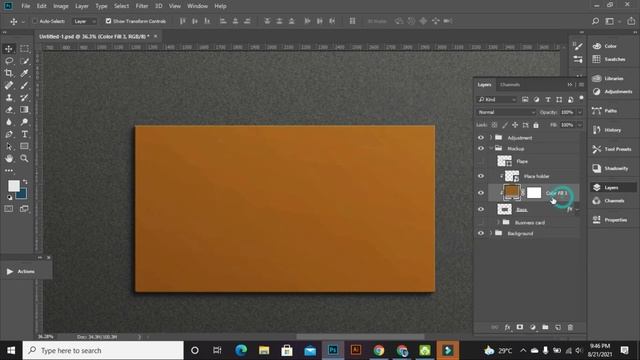Expand the Business card group
Viewport: 640px width, 360px height.
498,222
